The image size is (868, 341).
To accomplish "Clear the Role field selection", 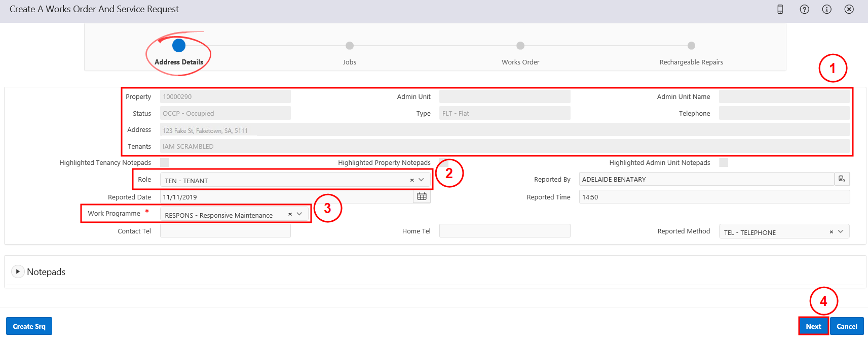I will 412,180.
